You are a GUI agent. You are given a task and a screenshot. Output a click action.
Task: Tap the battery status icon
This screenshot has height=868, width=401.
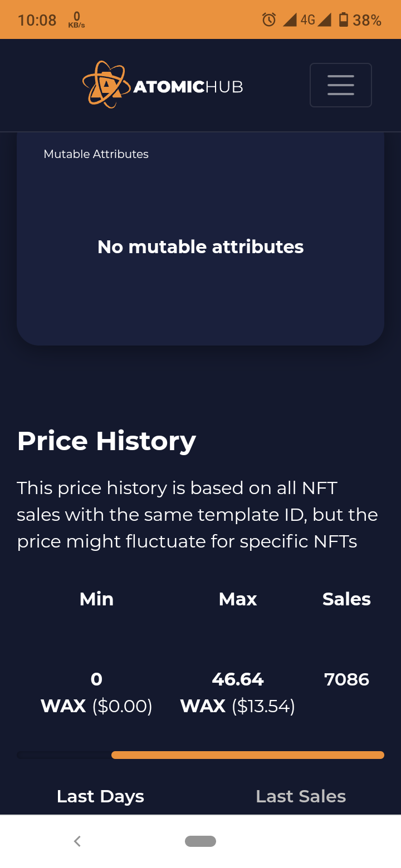pos(344,20)
